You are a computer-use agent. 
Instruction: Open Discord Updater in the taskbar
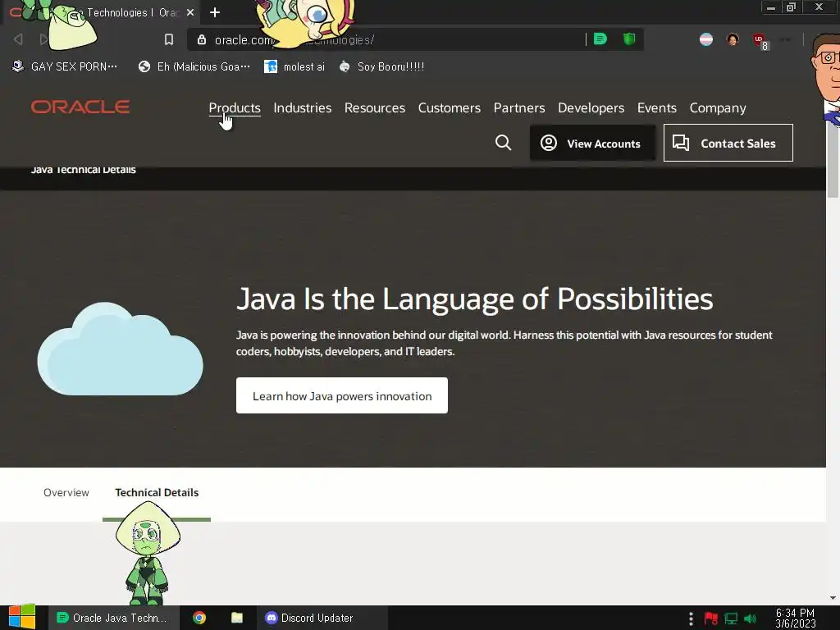tap(322, 618)
